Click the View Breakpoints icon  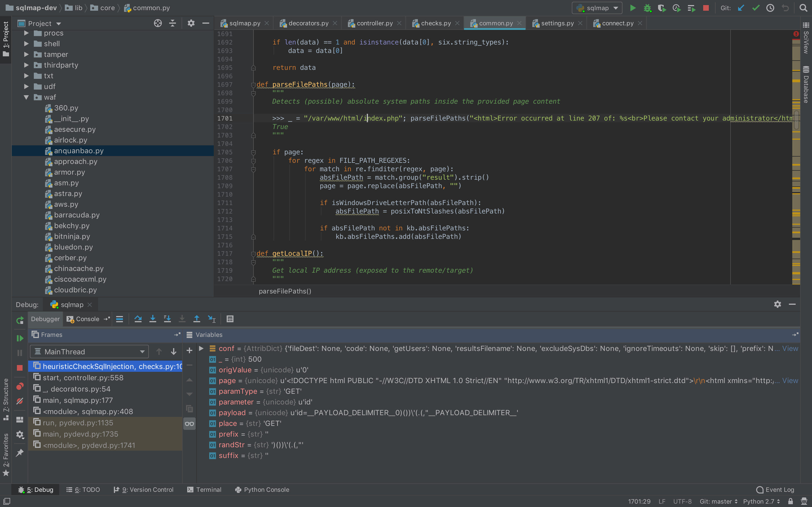tap(20, 386)
